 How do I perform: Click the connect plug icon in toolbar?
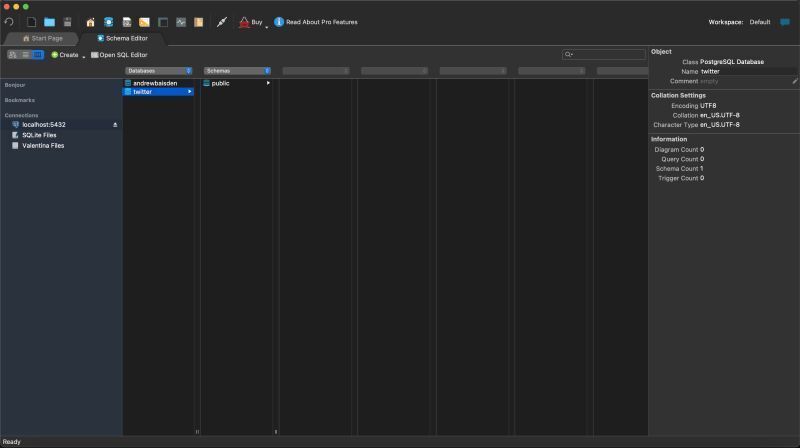point(221,22)
